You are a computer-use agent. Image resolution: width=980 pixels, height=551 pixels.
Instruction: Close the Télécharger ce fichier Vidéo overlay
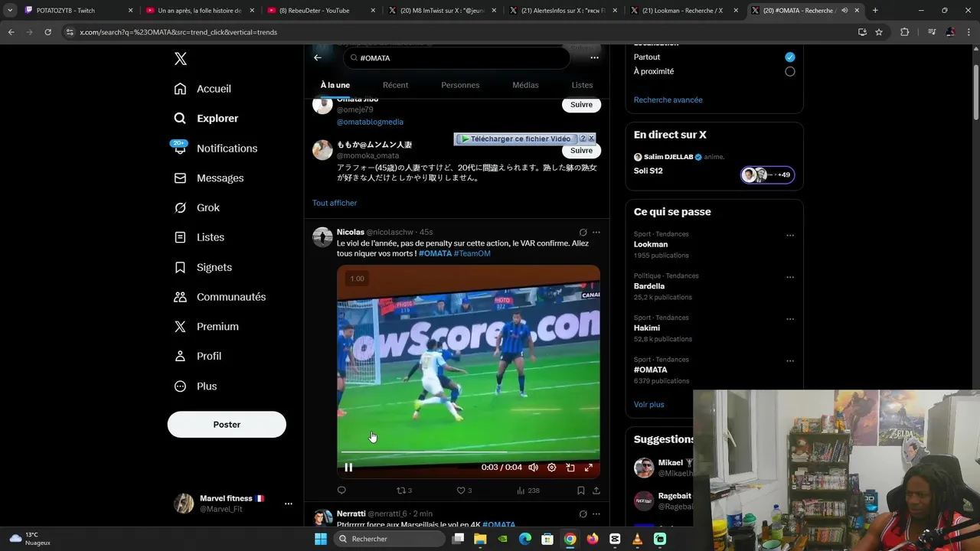point(591,139)
